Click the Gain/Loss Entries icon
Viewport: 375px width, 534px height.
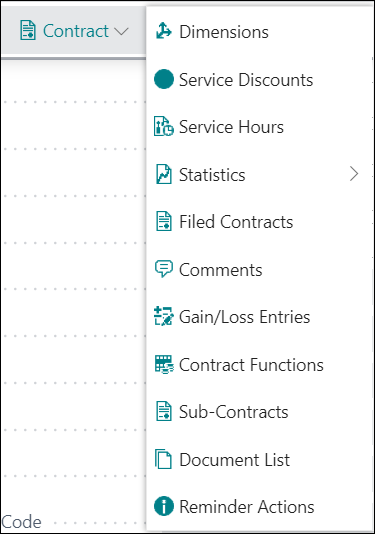click(x=164, y=316)
